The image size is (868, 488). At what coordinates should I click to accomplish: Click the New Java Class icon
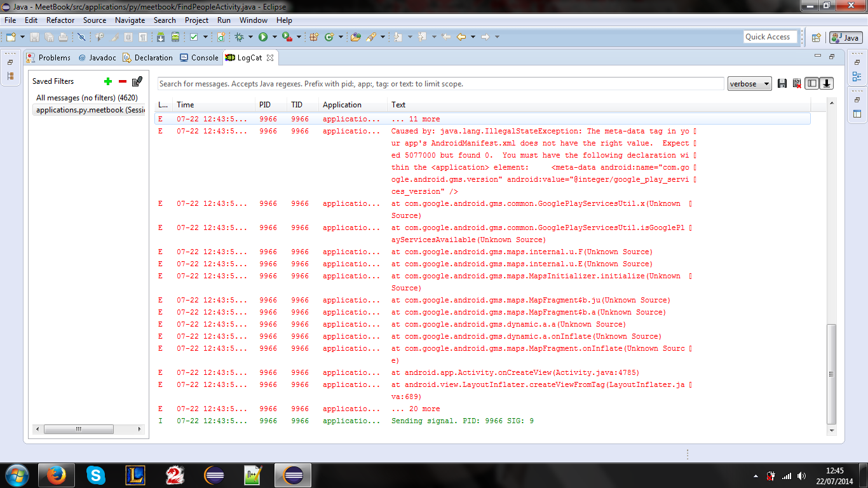coord(329,37)
